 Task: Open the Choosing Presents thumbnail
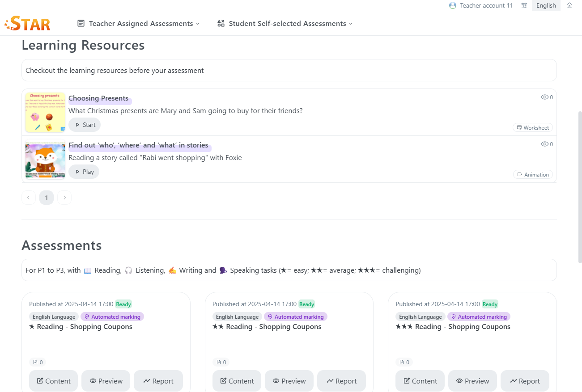[45, 112]
